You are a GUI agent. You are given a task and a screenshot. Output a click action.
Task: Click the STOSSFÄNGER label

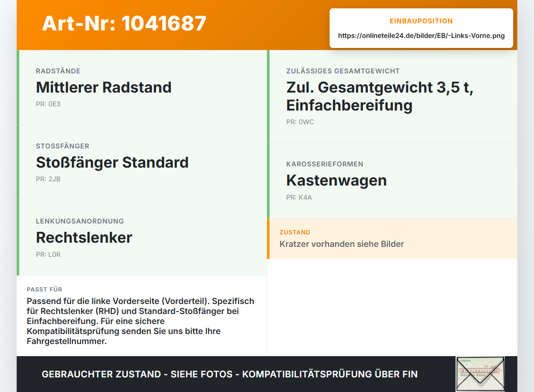pyautogui.click(x=63, y=146)
